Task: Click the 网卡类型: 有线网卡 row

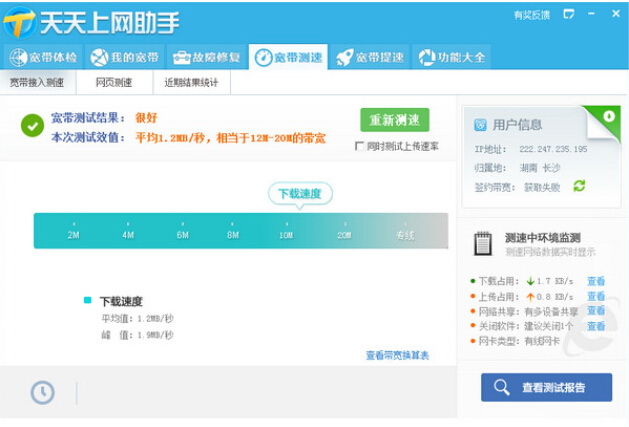Action: coord(515,341)
